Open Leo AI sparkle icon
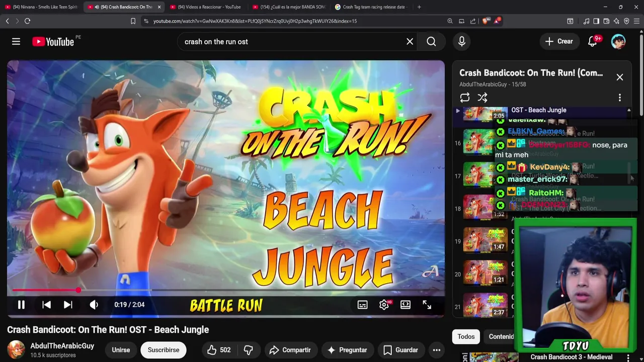The height and width of the screenshot is (362, 644). 616,21
